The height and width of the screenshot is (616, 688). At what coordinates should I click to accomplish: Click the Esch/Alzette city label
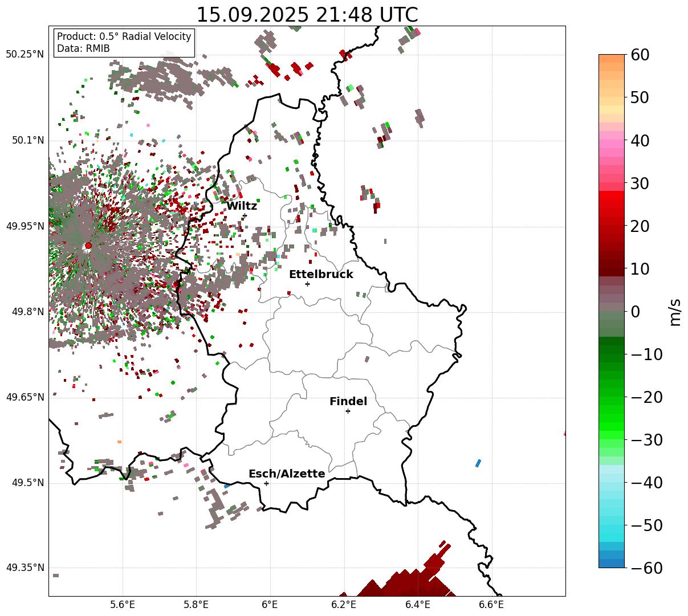pos(287,474)
